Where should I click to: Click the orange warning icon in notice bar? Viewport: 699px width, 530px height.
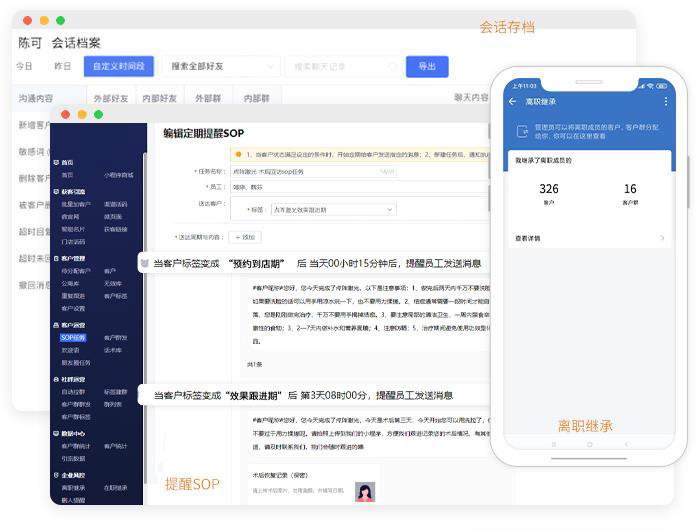tap(237, 154)
